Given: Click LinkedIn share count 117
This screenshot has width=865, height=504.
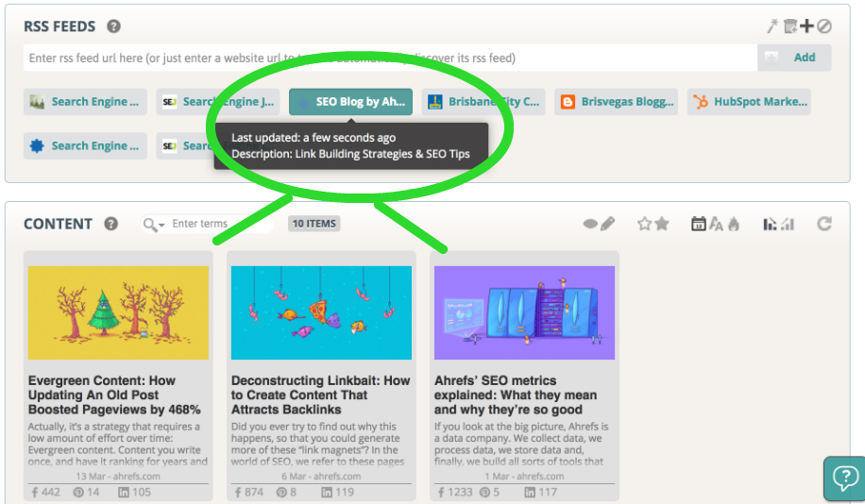Looking at the screenshot, I should click(540, 492).
